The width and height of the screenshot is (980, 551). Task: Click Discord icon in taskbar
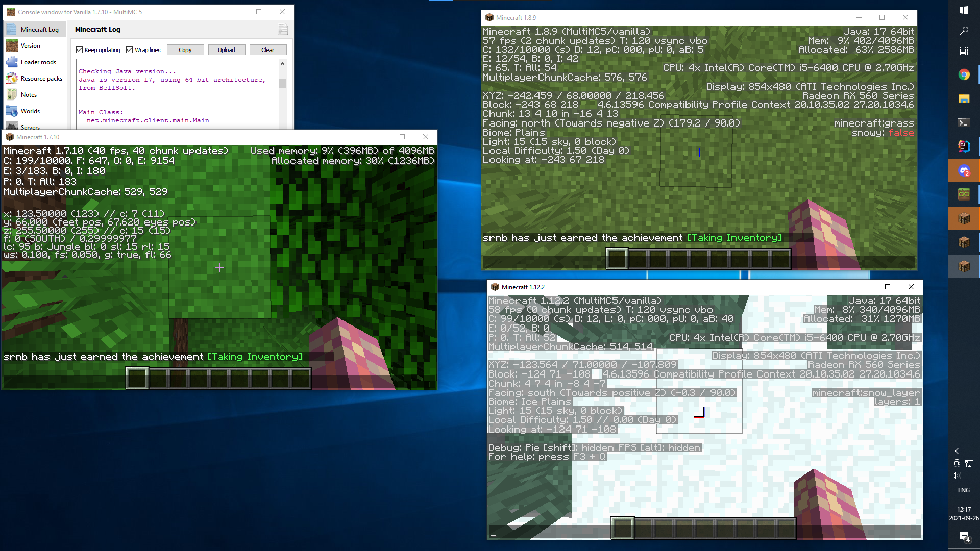(964, 171)
